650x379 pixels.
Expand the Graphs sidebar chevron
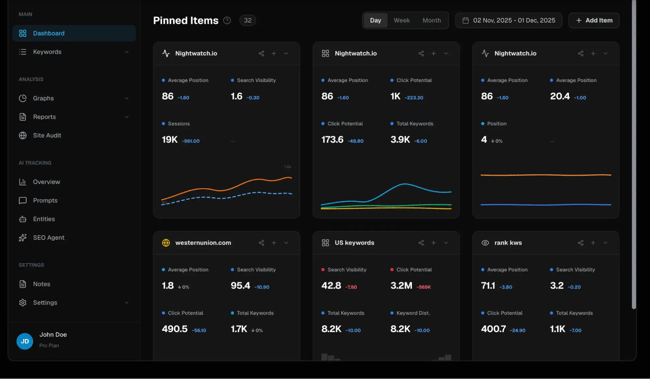(126, 98)
